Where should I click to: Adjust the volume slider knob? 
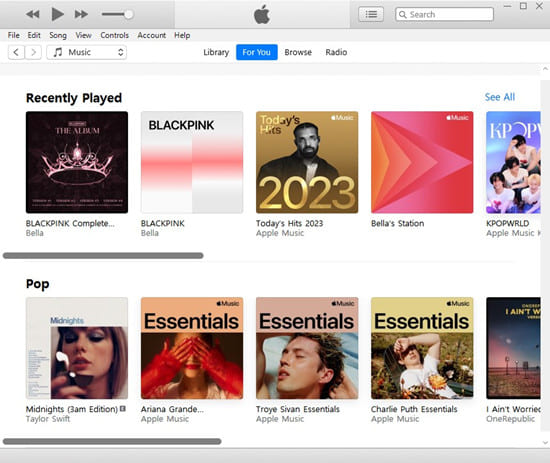(x=129, y=14)
